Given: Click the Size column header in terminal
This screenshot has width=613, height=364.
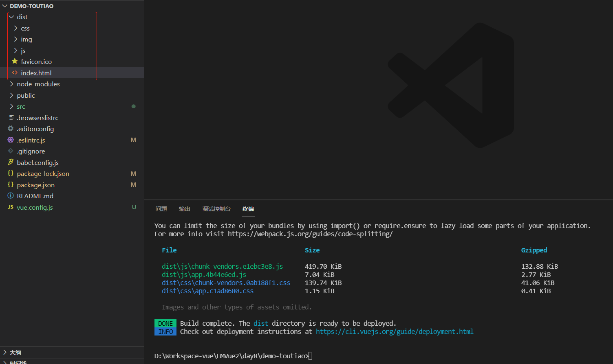Looking at the screenshot, I should [x=312, y=250].
